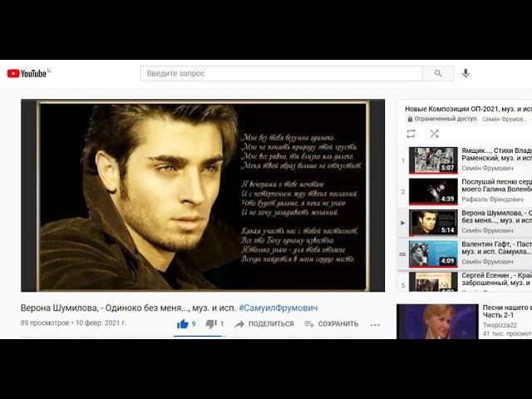
Task: Click the 'Ограниченный доступ' privacy badge
Action: (441, 119)
